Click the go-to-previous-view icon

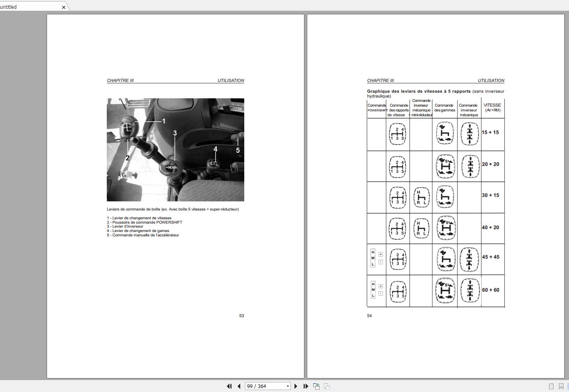point(316,386)
